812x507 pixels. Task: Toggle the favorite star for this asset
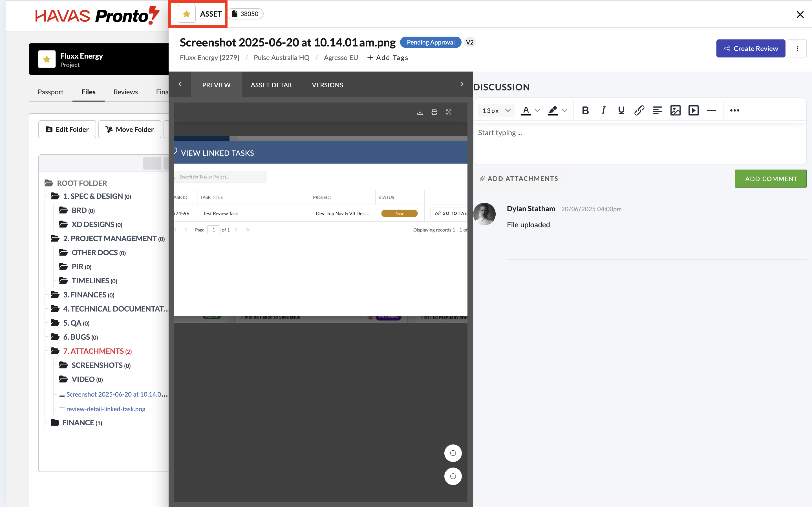[x=187, y=14]
